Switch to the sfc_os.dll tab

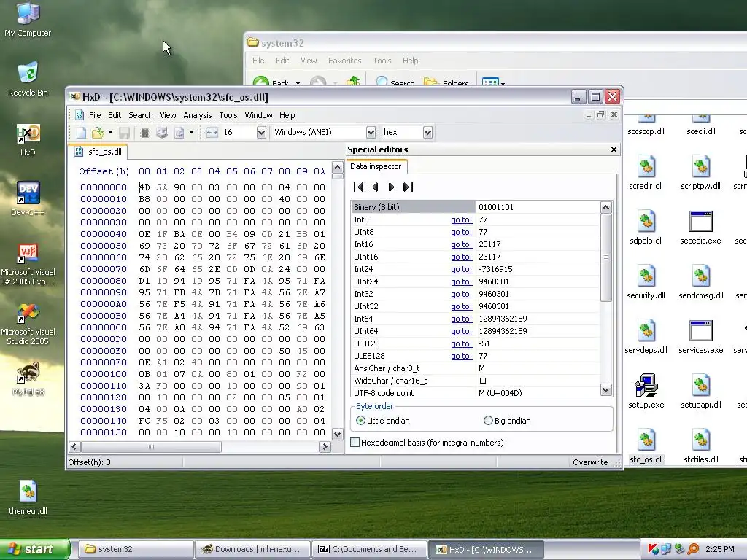[98, 152]
